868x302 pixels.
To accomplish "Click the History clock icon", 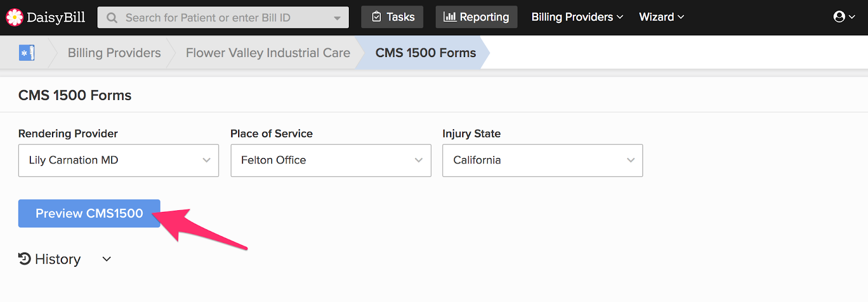I will pos(24,259).
